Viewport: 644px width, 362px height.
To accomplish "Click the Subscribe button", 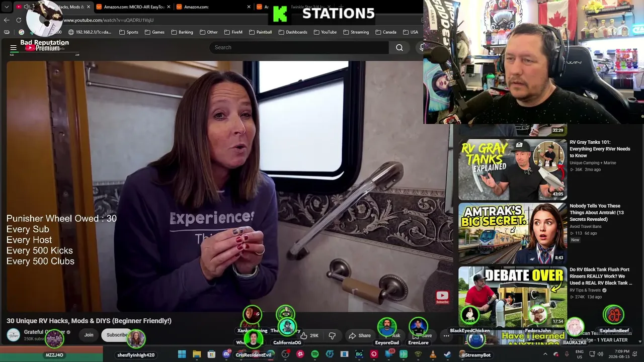I will click(x=117, y=335).
